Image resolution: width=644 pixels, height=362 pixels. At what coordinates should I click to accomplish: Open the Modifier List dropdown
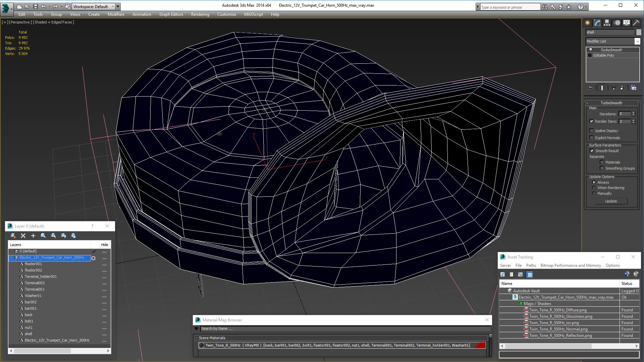coord(637,41)
